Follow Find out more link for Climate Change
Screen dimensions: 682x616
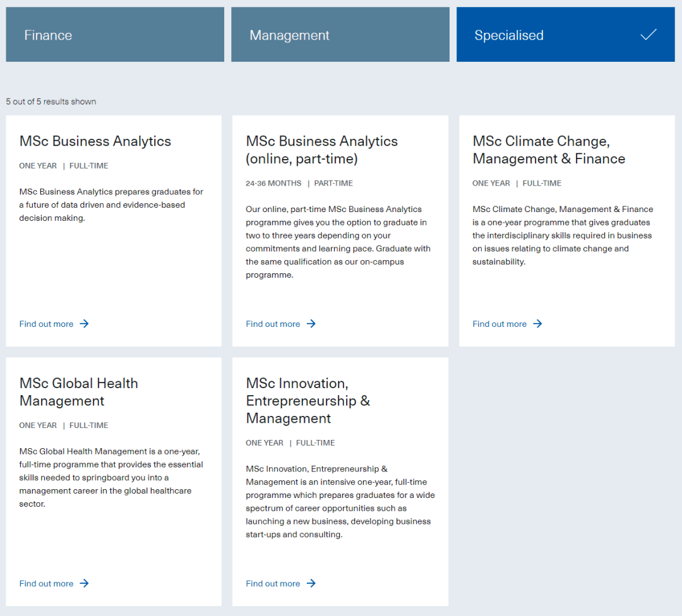pos(500,324)
